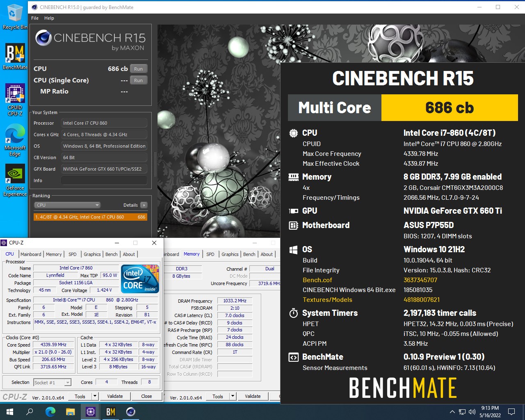Switch to BenchMate taskbar icon
Viewport: 525px width, 420px height.
[110, 412]
